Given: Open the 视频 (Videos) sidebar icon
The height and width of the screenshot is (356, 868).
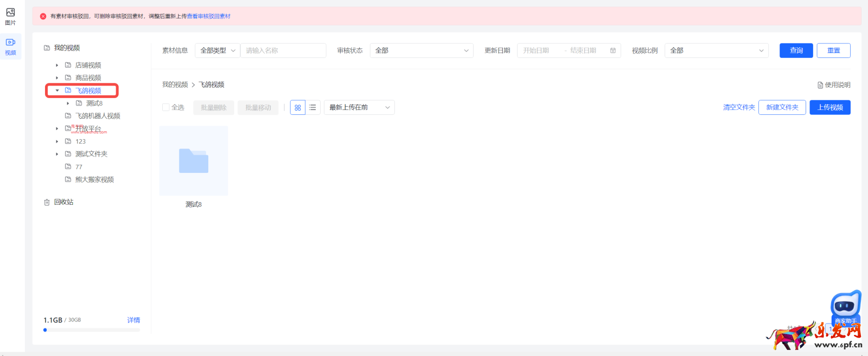Looking at the screenshot, I should (10, 43).
